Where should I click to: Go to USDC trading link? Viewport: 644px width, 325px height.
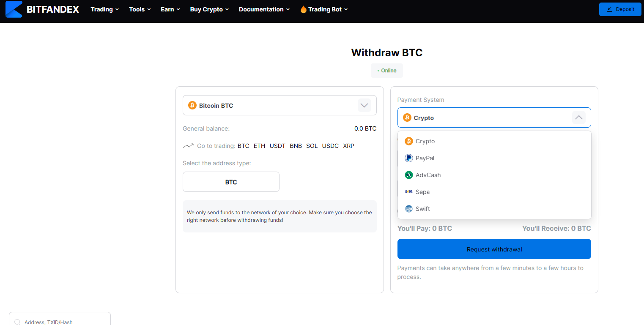(x=330, y=146)
